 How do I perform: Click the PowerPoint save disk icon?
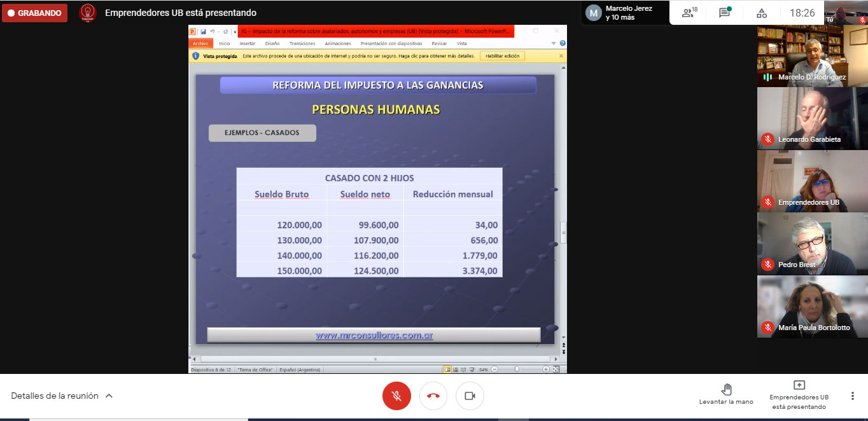tap(203, 31)
